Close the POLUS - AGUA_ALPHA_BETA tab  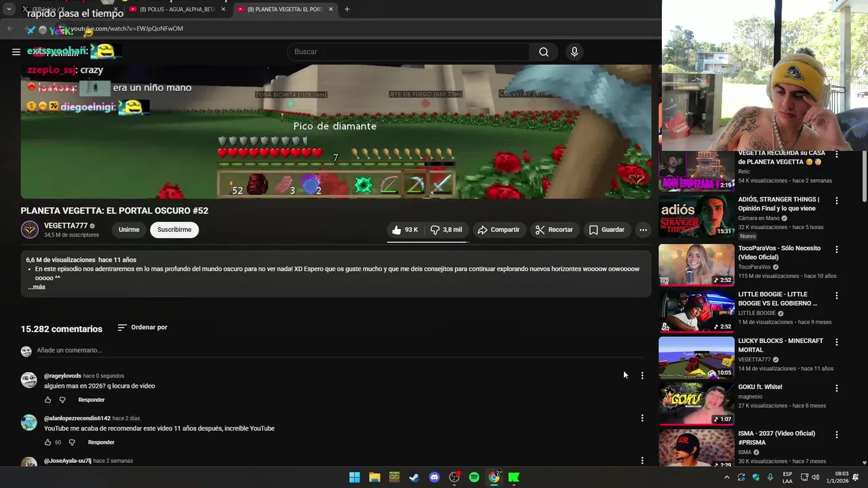pyautogui.click(x=223, y=9)
